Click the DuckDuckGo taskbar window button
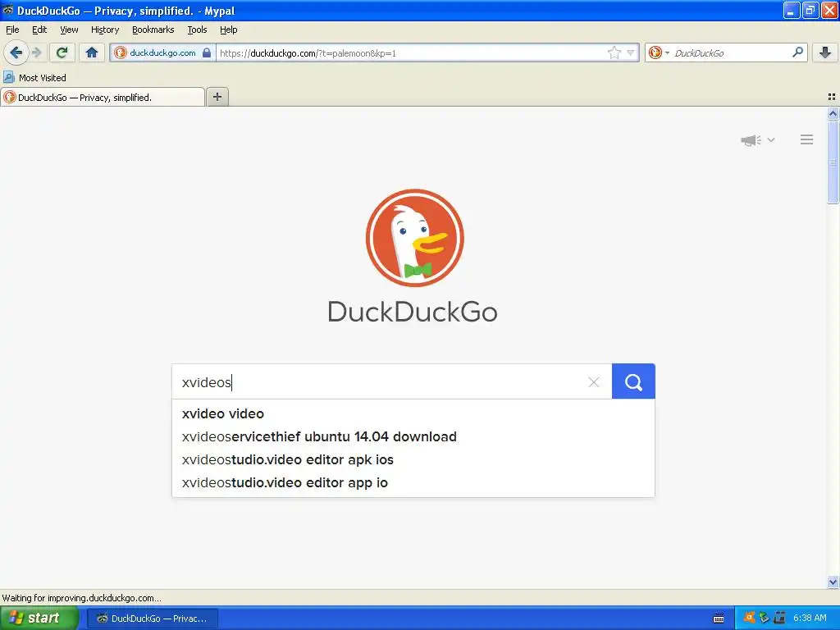 153,619
